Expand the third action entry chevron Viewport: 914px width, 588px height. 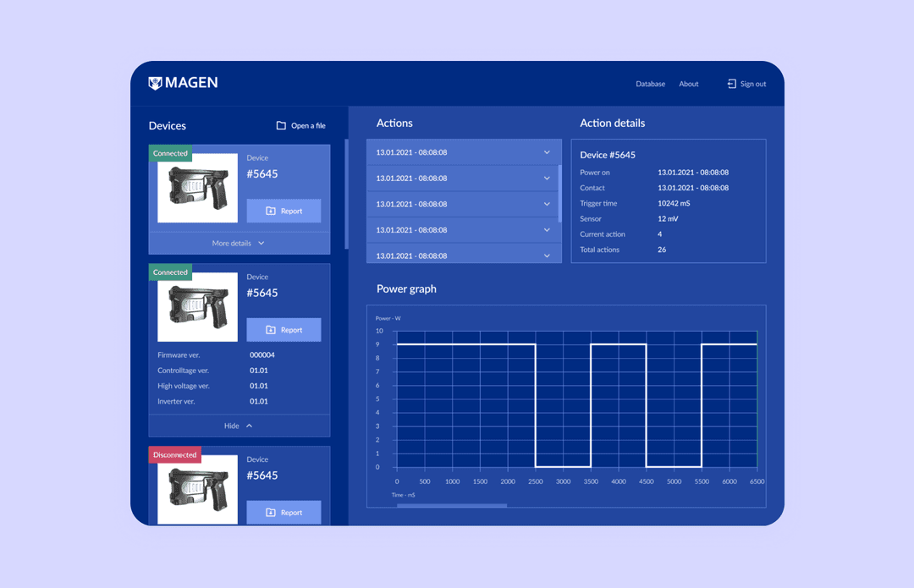[547, 204]
